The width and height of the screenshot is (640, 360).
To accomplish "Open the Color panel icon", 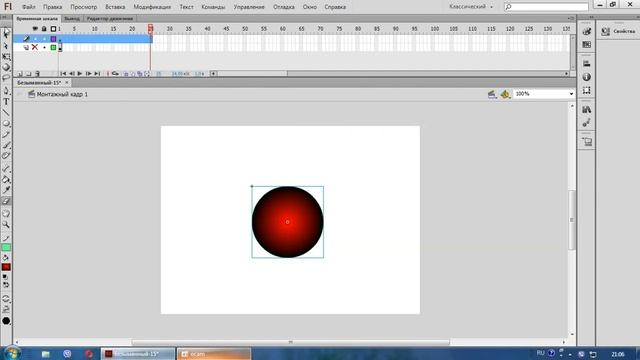I will [x=587, y=31].
